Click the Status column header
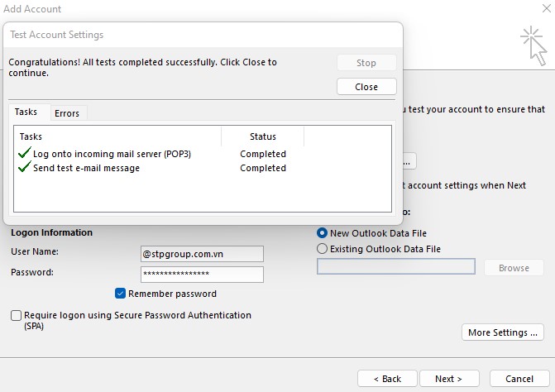Viewport: 555px width, 392px height. pos(262,136)
